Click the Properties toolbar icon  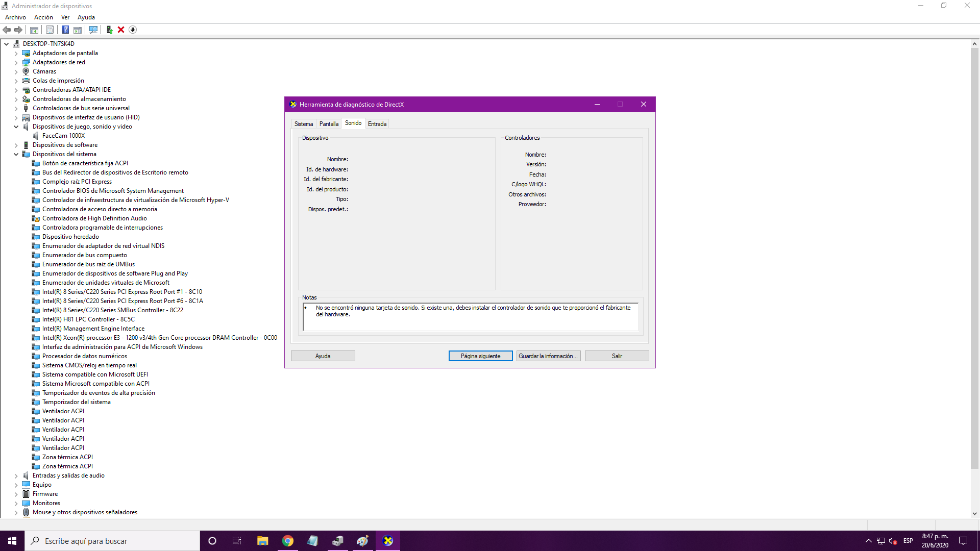(50, 30)
